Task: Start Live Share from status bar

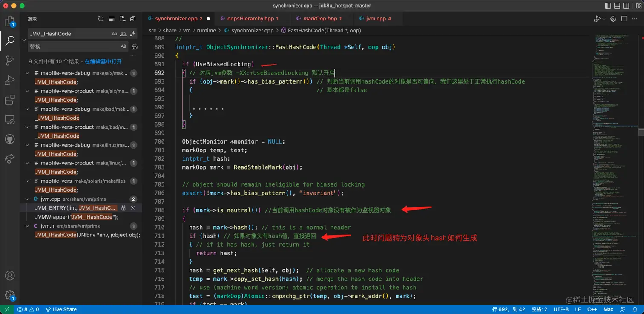Action: pyautogui.click(x=61, y=309)
